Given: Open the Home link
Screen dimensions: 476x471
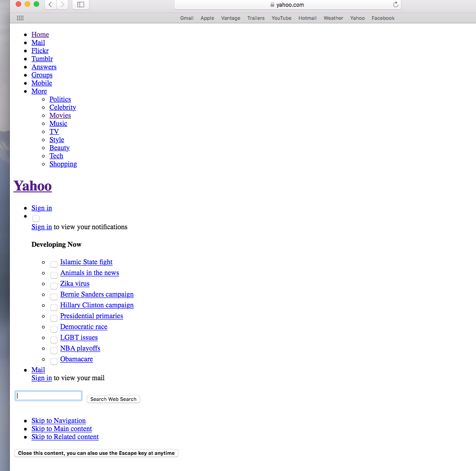Looking at the screenshot, I should 40,35.
